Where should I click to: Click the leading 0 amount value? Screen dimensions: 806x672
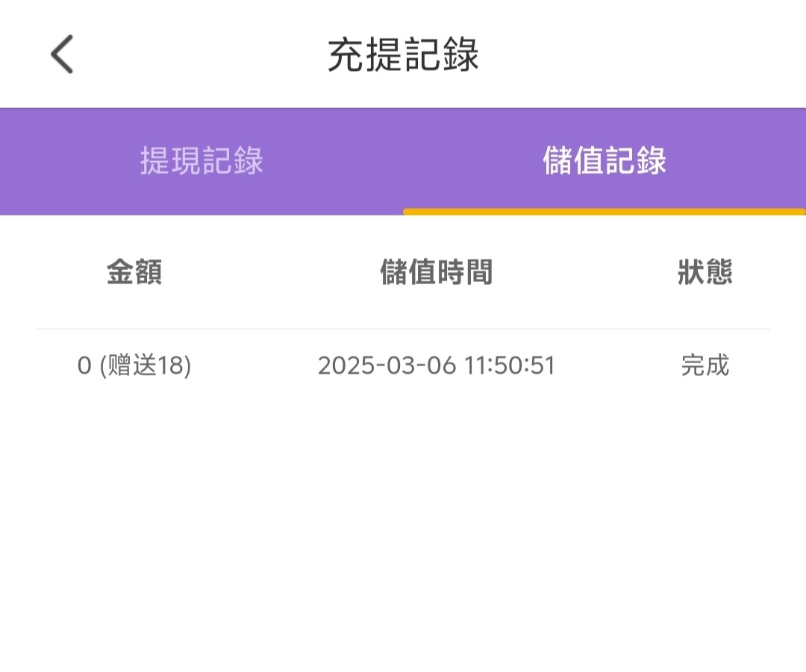pyautogui.click(x=84, y=366)
